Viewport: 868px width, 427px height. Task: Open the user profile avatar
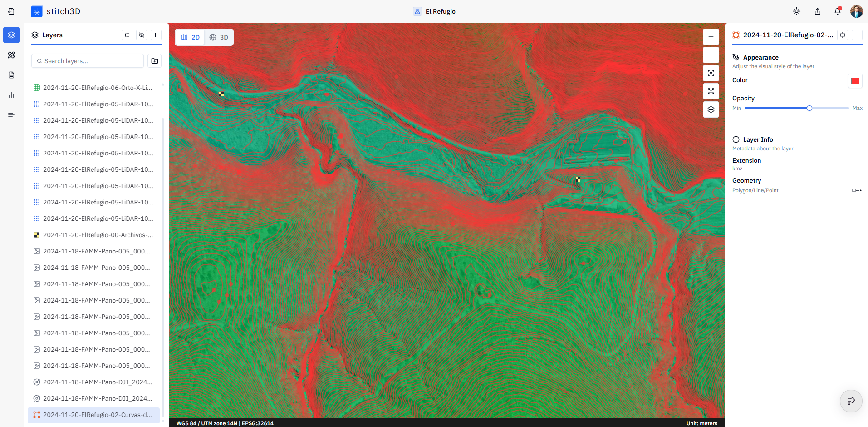[857, 11]
